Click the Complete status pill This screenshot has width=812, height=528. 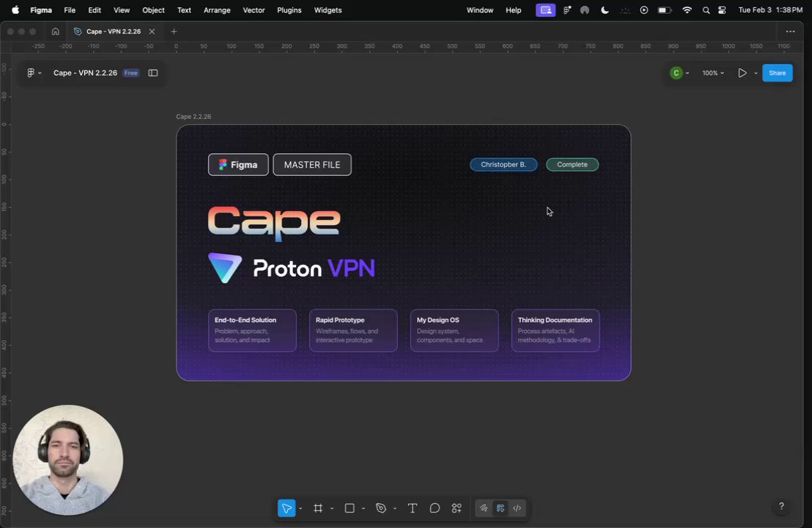tap(572, 164)
